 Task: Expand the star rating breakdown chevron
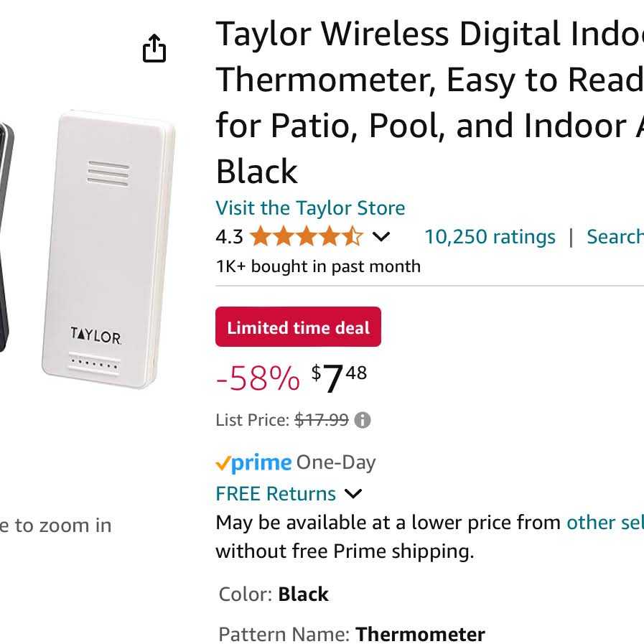(381, 237)
